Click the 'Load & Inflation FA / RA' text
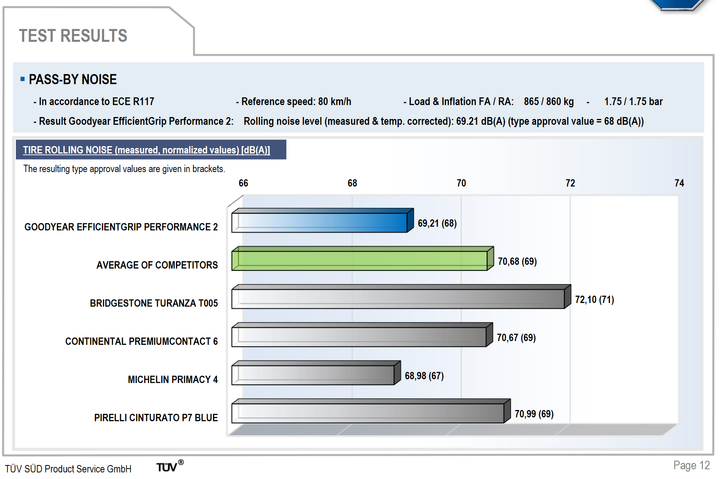Viewport: 720px width, 479px height. point(461,101)
